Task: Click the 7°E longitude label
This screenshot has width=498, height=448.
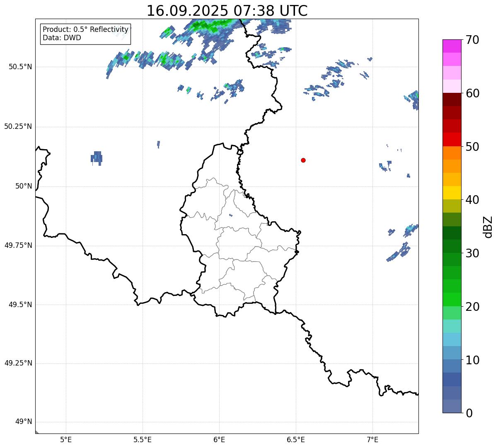Action: [372, 439]
